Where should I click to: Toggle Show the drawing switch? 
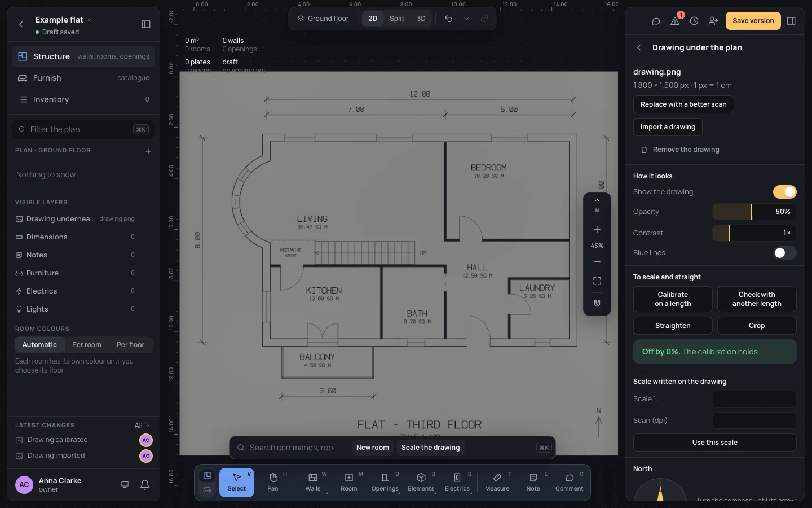coord(784,192)
